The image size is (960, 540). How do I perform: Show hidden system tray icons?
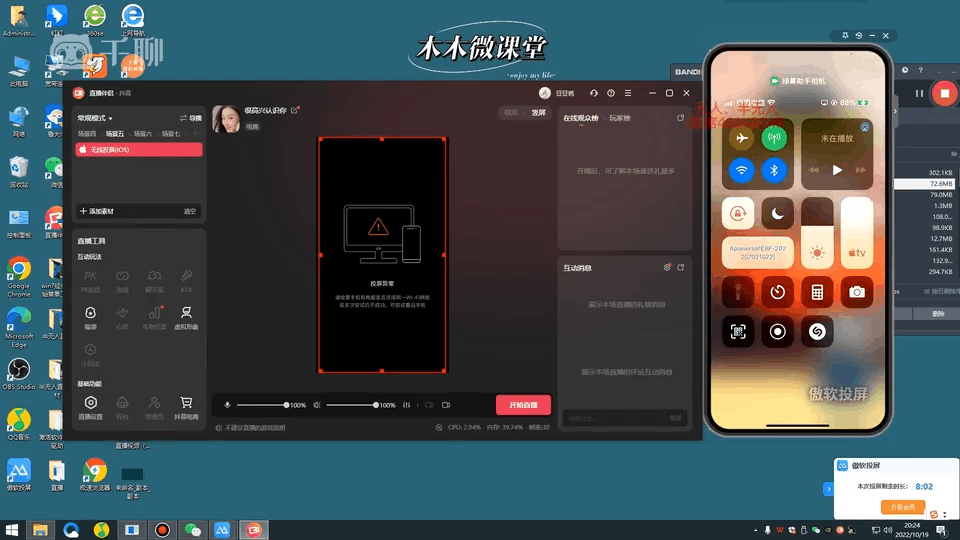(755, 530)
